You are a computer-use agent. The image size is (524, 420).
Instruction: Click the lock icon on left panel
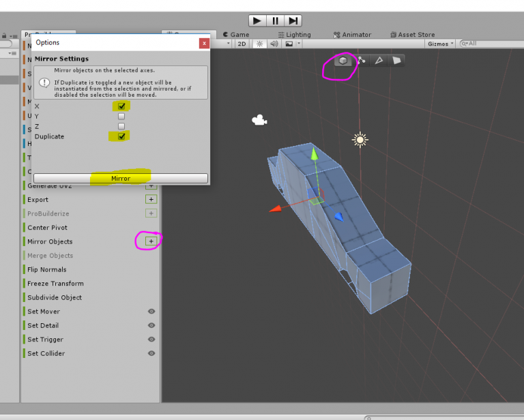tap(4, 35)
